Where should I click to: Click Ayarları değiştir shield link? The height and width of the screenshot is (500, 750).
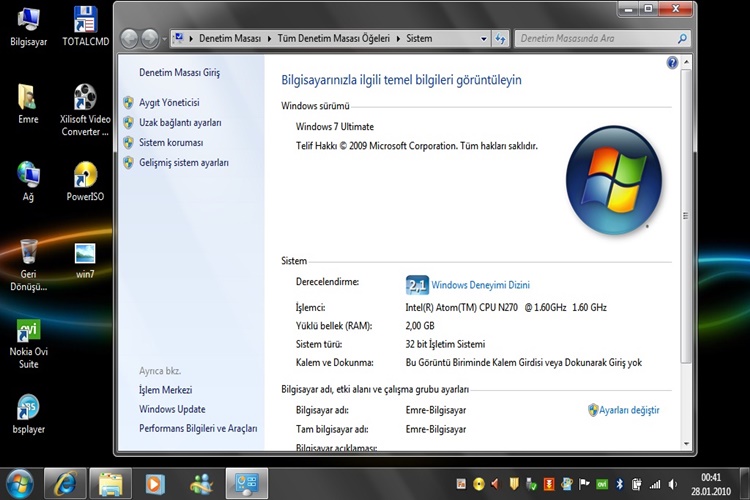(629, 410)
